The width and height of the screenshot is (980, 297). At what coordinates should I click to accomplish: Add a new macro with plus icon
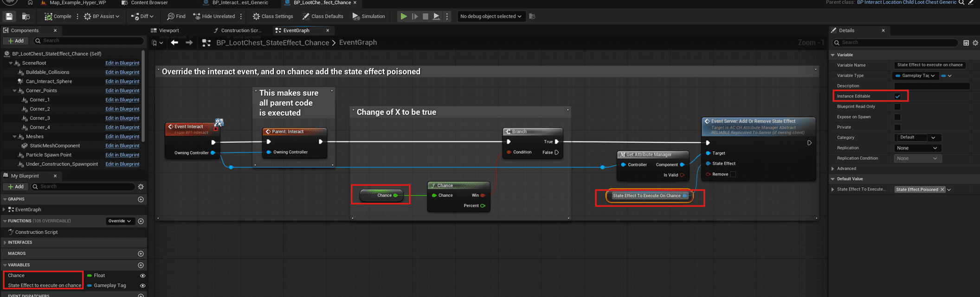[x=141, y=254]
